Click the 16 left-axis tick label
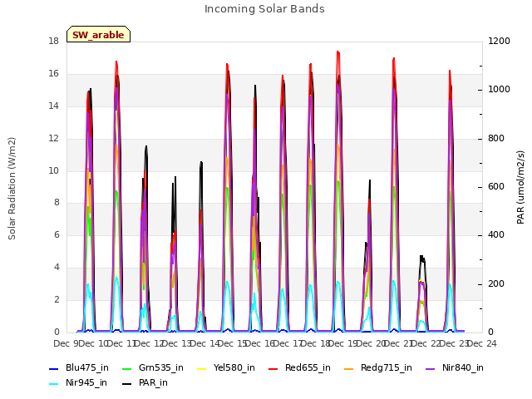The image size is (532, 399). pos(53,74)
